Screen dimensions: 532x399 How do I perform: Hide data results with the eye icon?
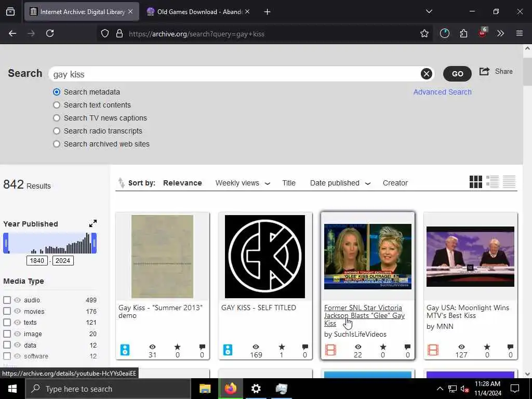(17, 345)
